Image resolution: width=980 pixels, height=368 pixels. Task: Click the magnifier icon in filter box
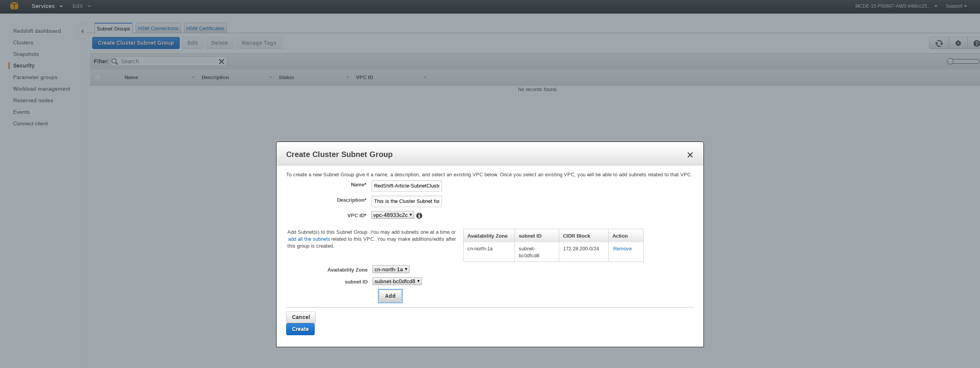tap(115, 61)
